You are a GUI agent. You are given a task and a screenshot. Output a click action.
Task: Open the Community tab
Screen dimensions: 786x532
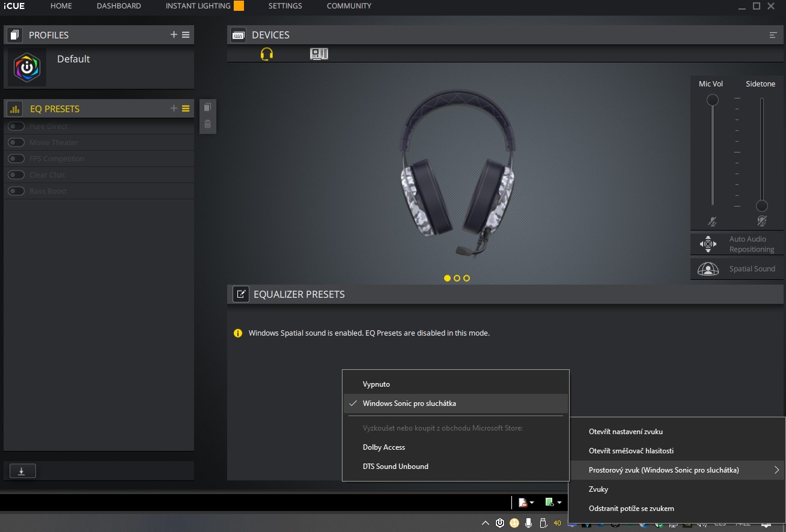click(x=349, y=6)
